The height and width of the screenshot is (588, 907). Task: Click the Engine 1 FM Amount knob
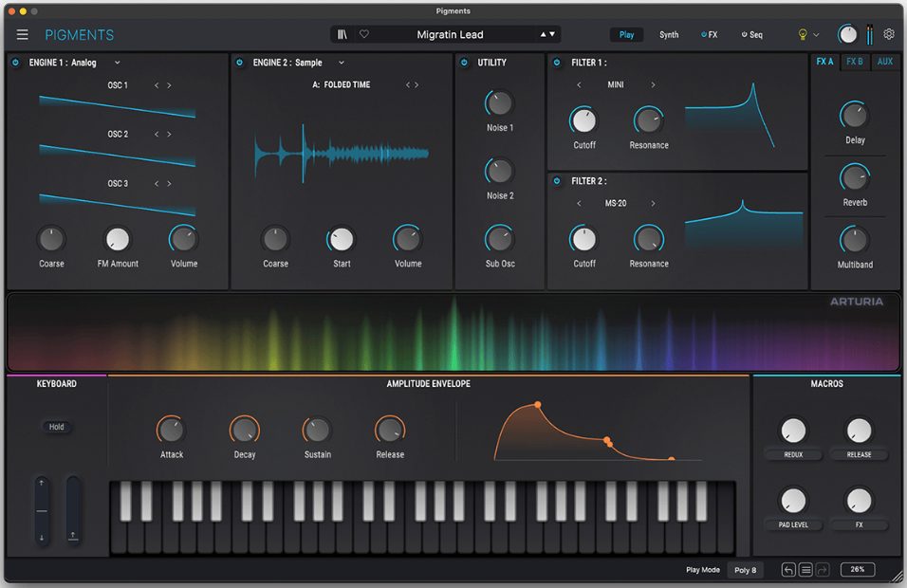118,239
